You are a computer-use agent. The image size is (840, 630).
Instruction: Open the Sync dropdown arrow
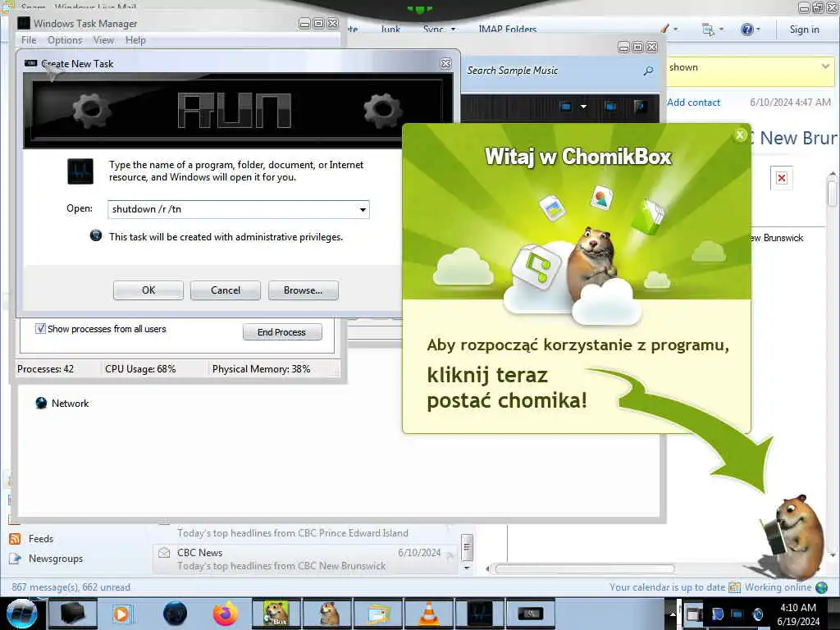pos(453,30)
